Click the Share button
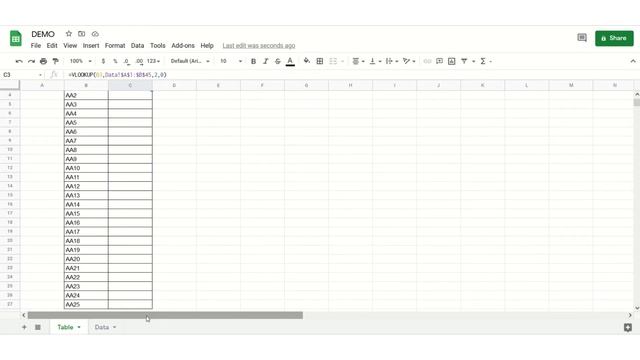The image size is (640, 360). point(614,38)
